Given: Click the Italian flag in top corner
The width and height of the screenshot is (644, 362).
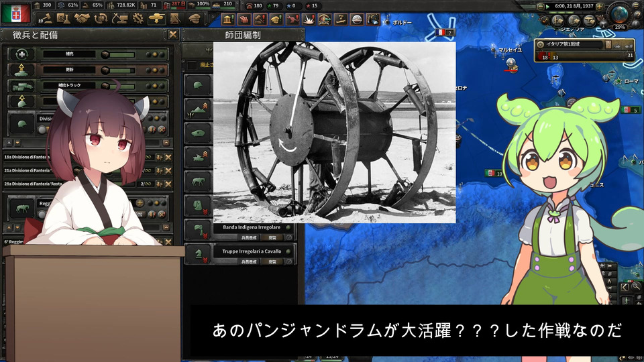Looking at the screenshot, I should (x=16, y=13).
